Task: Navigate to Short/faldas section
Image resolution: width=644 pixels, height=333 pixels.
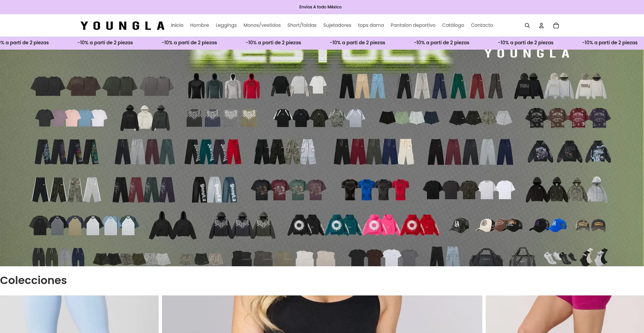Action: tap(302, 25)
